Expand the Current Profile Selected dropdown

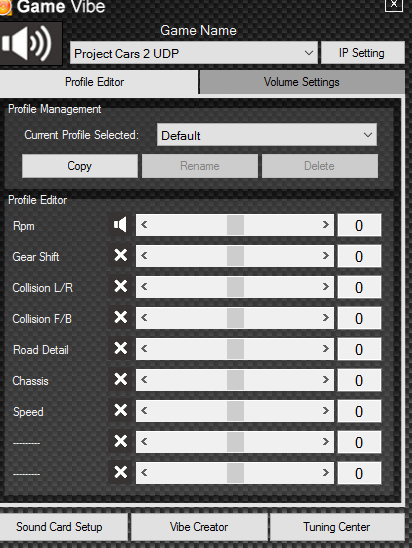(267, 135)
